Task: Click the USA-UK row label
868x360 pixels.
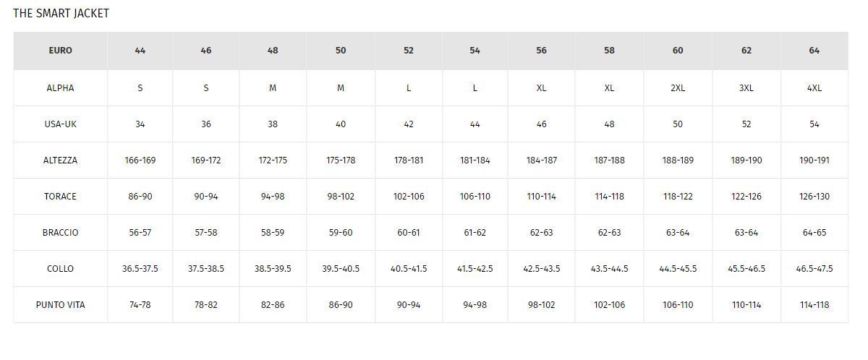Action: click(60, 124)
